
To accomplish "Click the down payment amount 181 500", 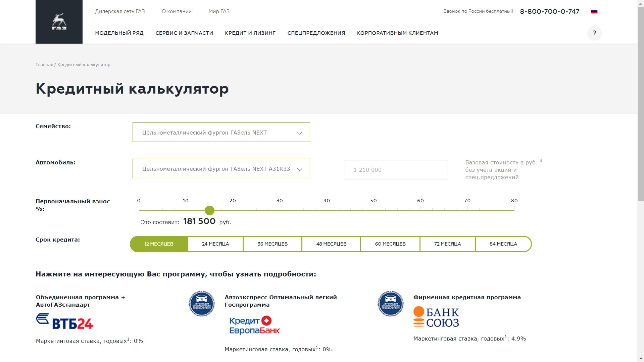I will [199, 221].
